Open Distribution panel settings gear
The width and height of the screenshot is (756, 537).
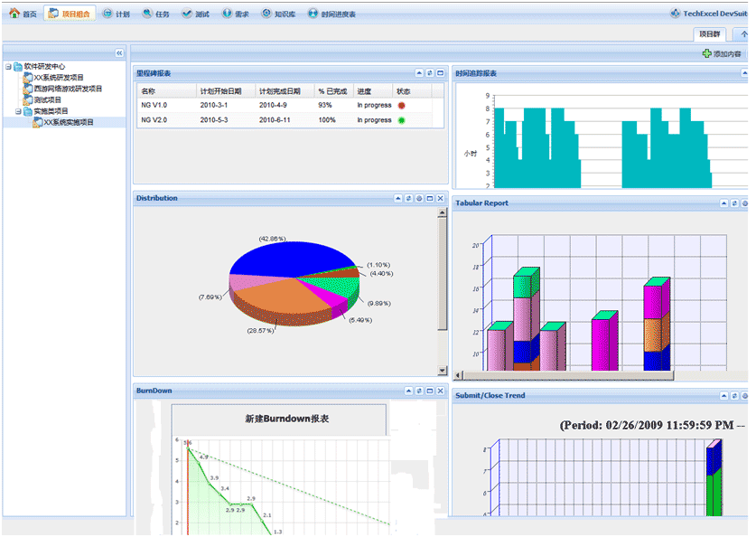(419, 198)
